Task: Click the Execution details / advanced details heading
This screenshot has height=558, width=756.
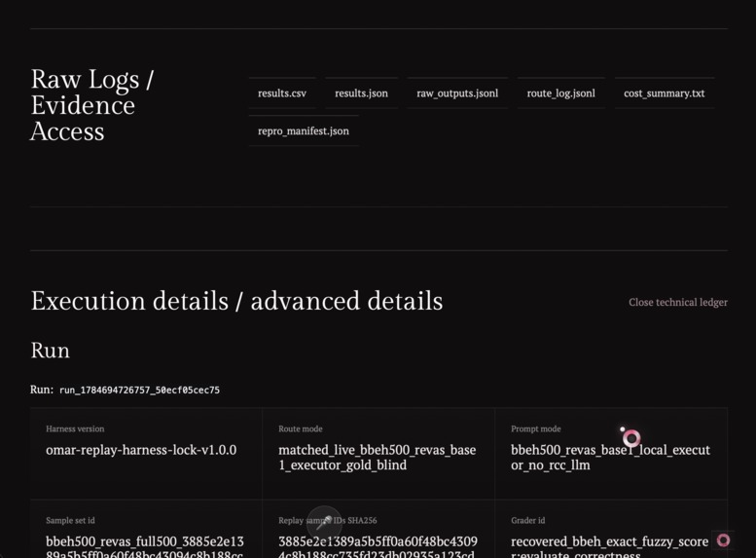Action: pyautogui.click(x=236, y=301)
